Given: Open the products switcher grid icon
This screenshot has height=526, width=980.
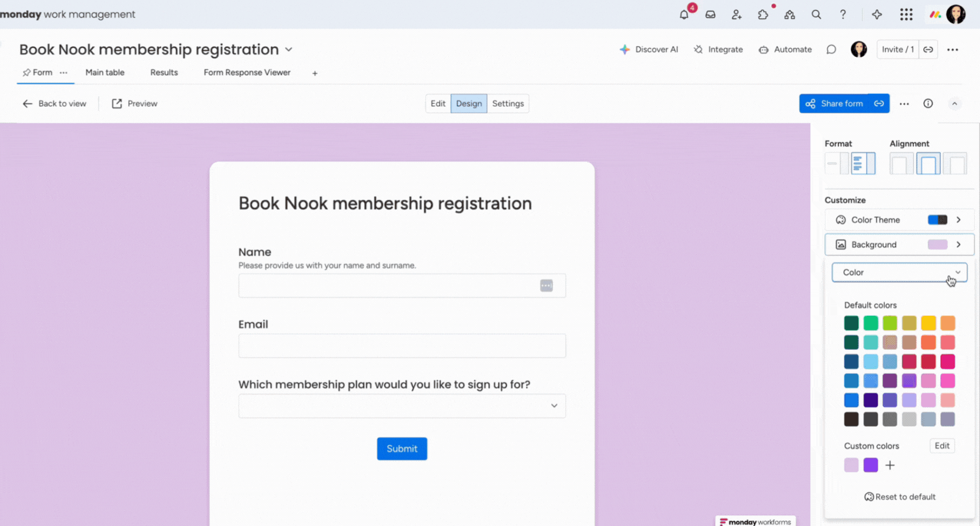Looking at the screenshot, I should [x=906, y=15].
